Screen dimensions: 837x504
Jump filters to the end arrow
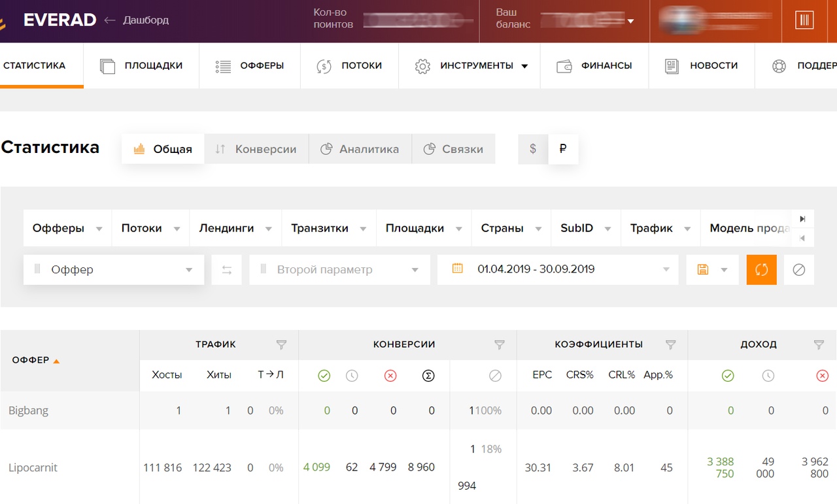click(802, 219)
